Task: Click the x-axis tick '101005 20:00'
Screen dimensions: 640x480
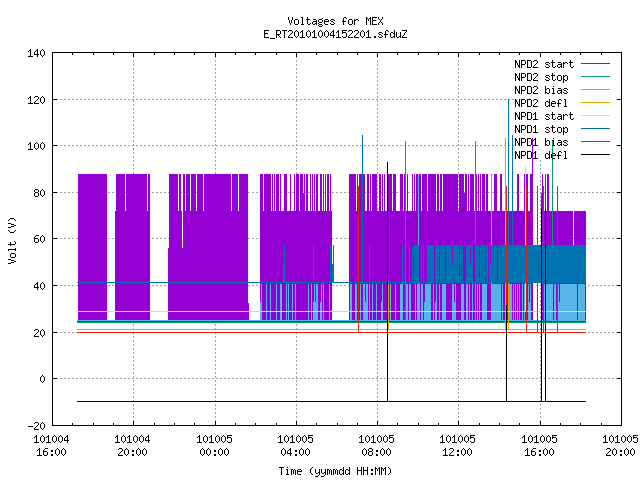Action: pyautogui.click(x=620, y=446)
